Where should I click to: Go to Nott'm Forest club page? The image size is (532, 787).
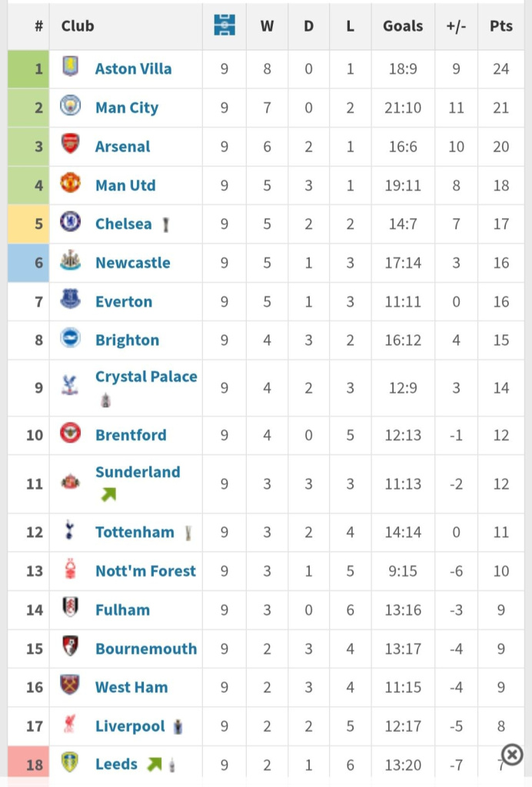145,570
